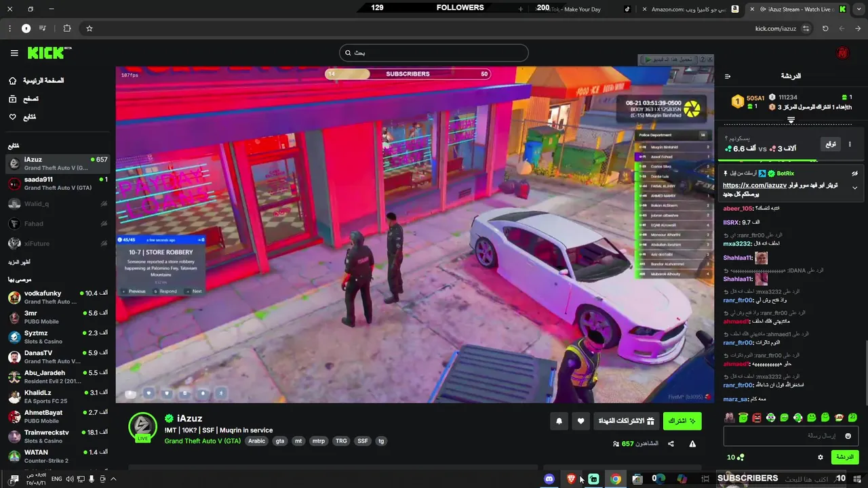Click the share icon beside the viewers count
The width and height of the screenshot is (868, 488).
[x=671, y=444]
